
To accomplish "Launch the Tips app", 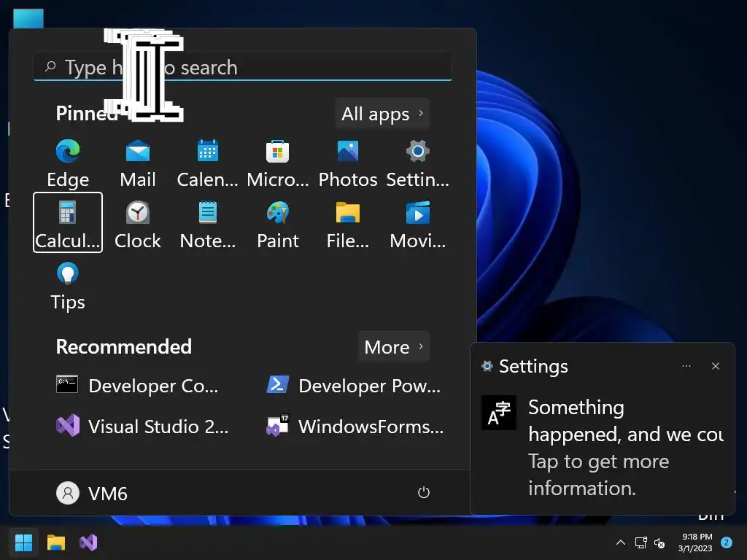I will pos(68,286).
